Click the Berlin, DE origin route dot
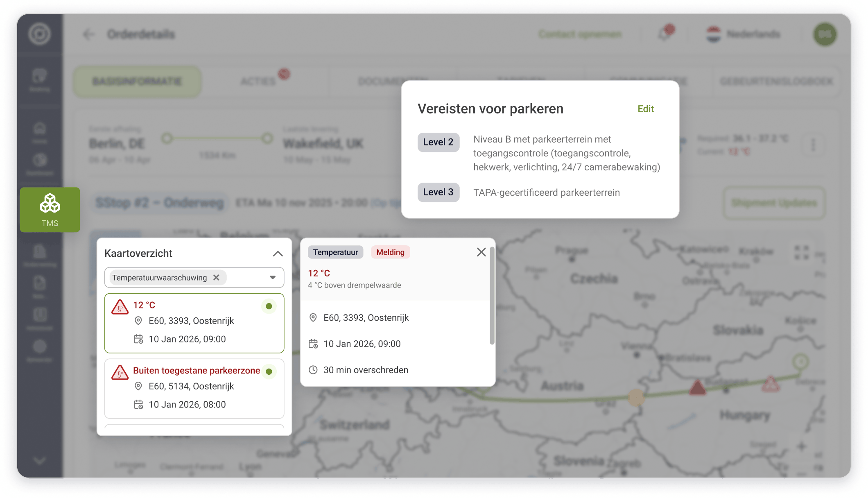The height and width of the screenshot is (498, 868). (167, 138)
